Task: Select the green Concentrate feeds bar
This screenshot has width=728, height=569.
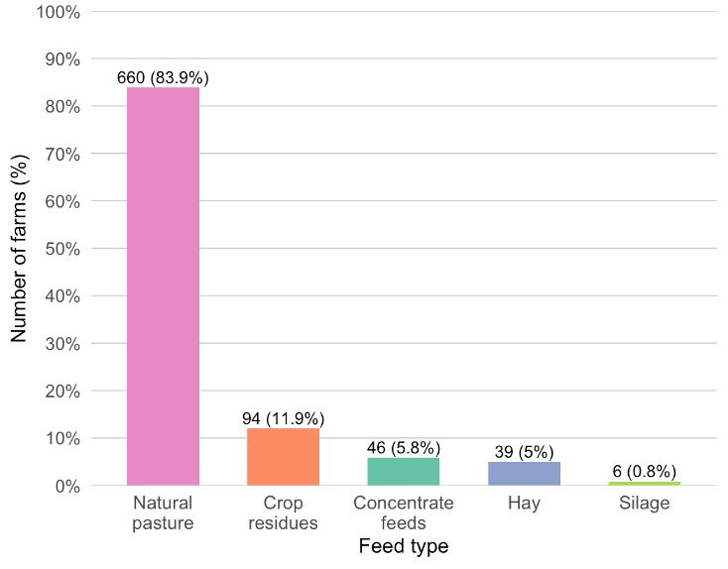Action: pyautogui.click(x=404, y=472)
